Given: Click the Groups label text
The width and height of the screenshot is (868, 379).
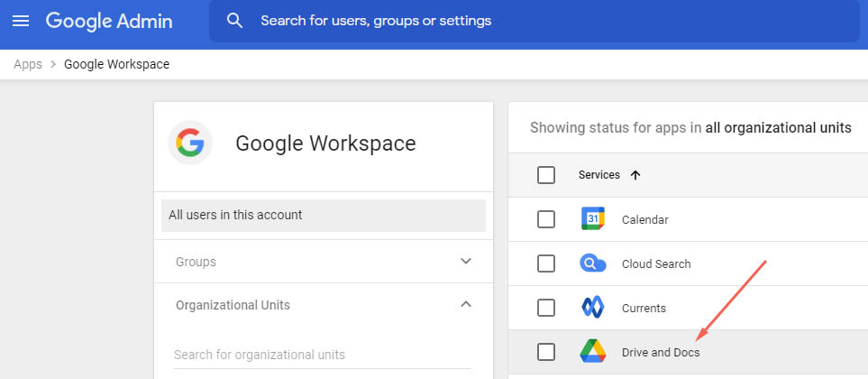Looking at the screenshot, I should click(x=196, y=262).
